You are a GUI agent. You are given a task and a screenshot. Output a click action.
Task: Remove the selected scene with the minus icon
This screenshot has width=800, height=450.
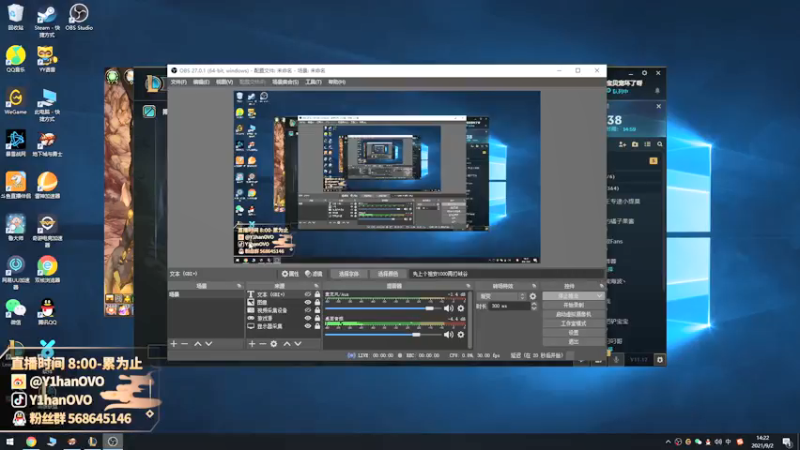[x=185, y=344]
